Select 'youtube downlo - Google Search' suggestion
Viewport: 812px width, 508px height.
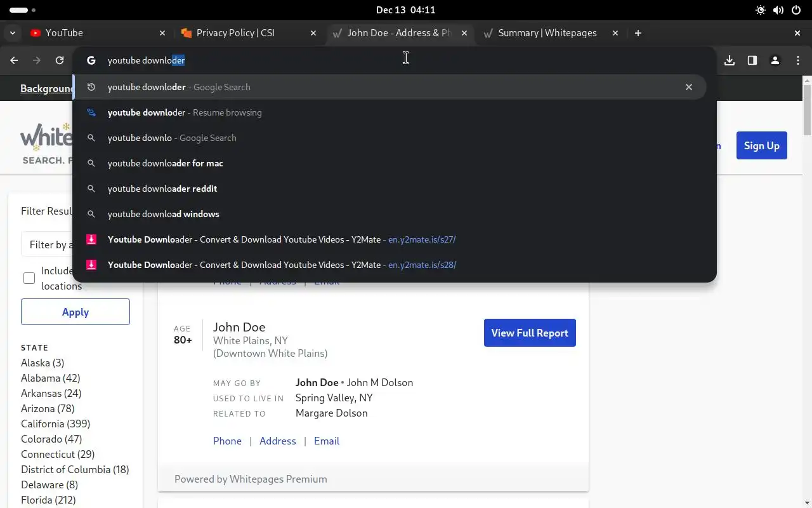click(390, 138)
